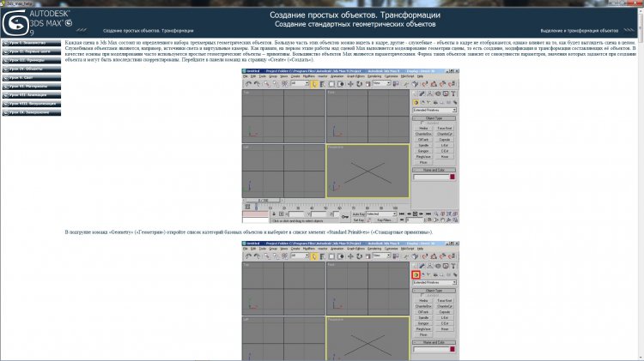The width and height of the screenshot is (644, 361).
Task: Click 'Auto Key' button in upper screenshot
Action: click(359, 214)
